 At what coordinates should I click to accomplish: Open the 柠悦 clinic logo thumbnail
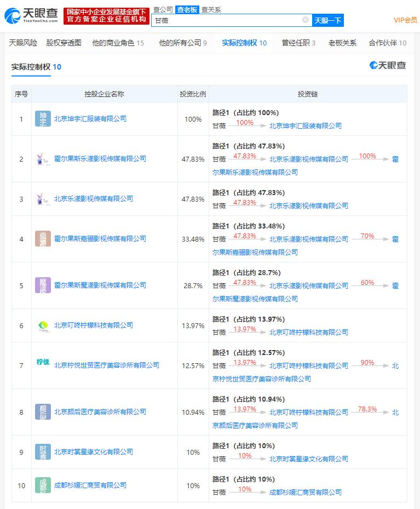43,362
